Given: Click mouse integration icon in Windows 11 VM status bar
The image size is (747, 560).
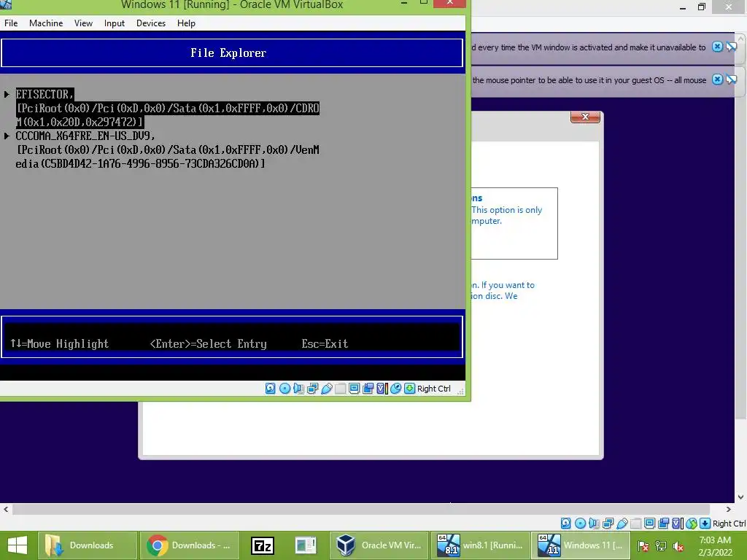Looking at the screenshot, I should [395, 389].
